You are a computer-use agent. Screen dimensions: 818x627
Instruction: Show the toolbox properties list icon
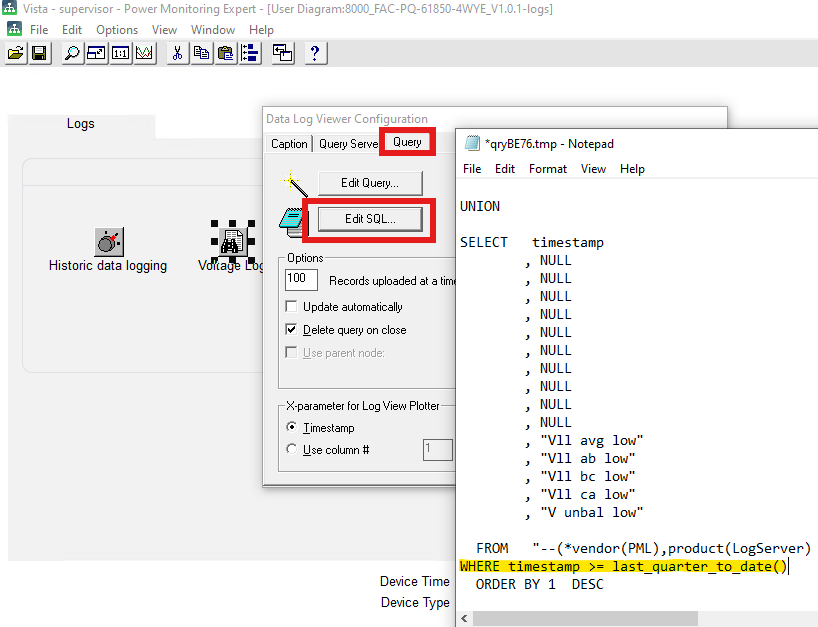pos(250,53)
